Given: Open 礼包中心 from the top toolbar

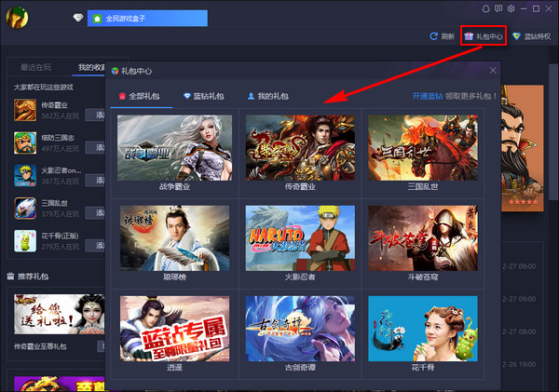Looking at the screenshot, I should tap(484, 36).
